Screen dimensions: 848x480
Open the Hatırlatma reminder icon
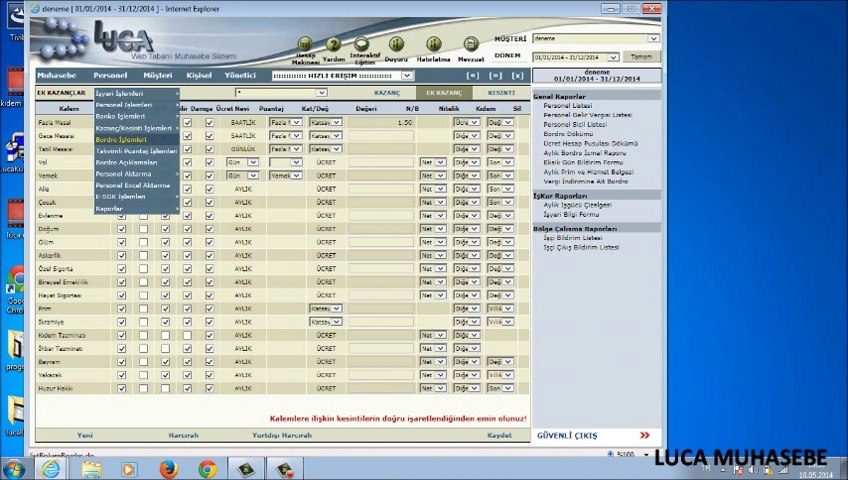[433, 45]
